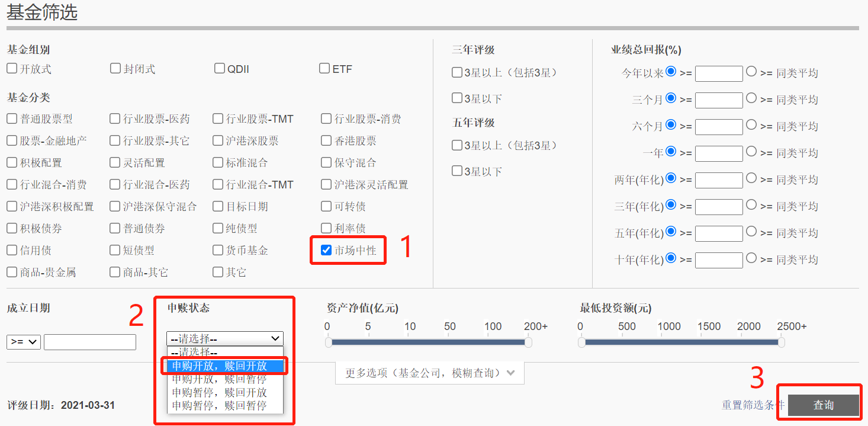
Task: Click the 成立日期 date input field
Action: [x=89, y=342]
